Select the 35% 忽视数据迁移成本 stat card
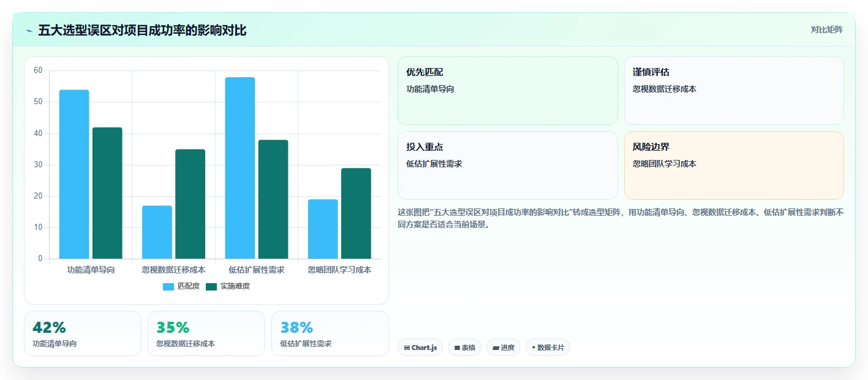The width and height of the screenshot is (868, 380). tap(206, 333)
